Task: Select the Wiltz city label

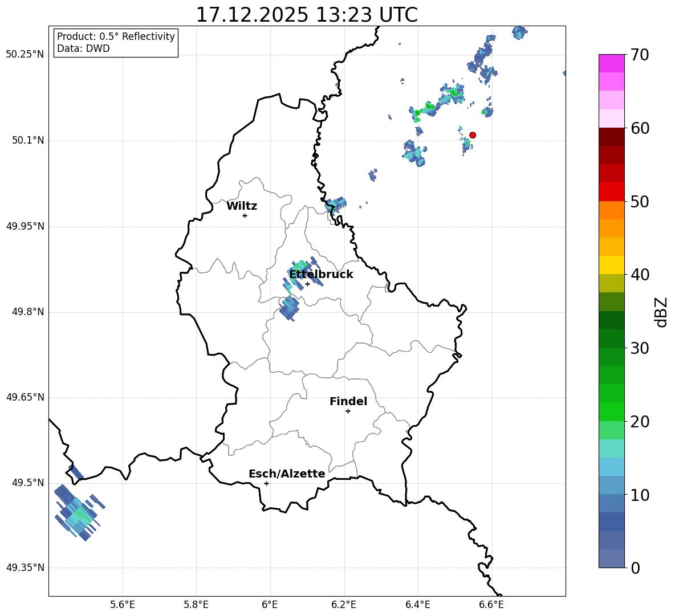Action: [242, 206]
